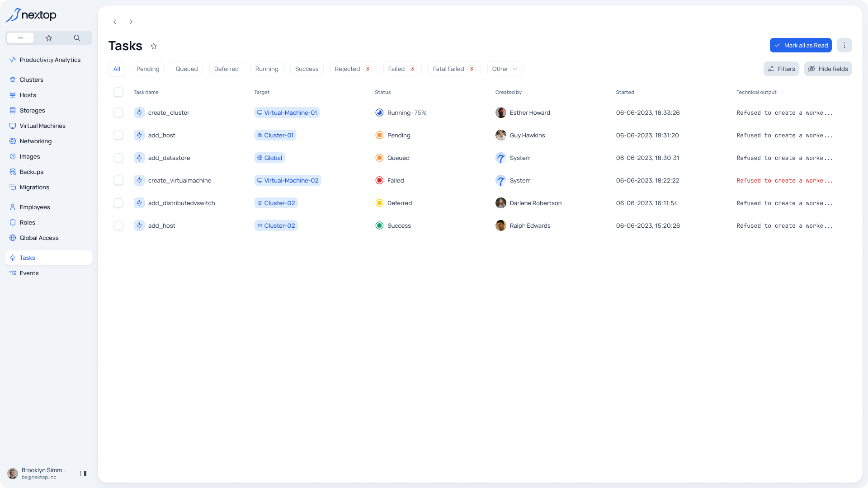
Task: Select the Virtual Machines sidebar icon
Action: 13,126
